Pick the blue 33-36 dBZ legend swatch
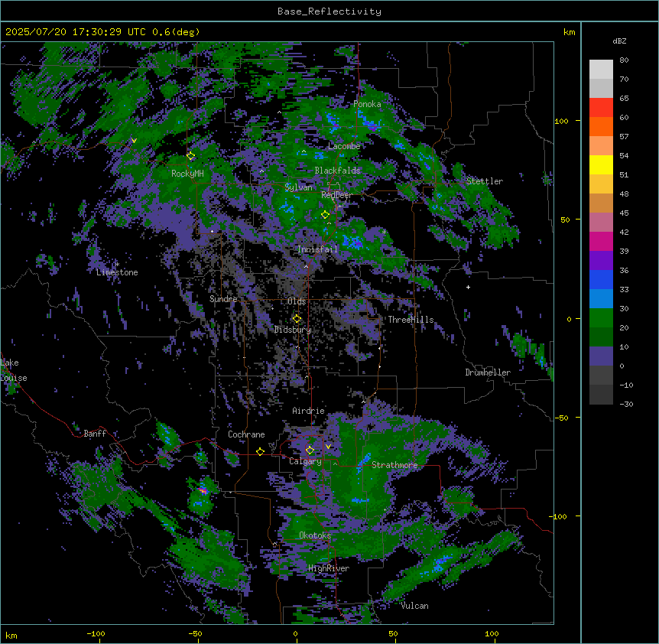 601,279
